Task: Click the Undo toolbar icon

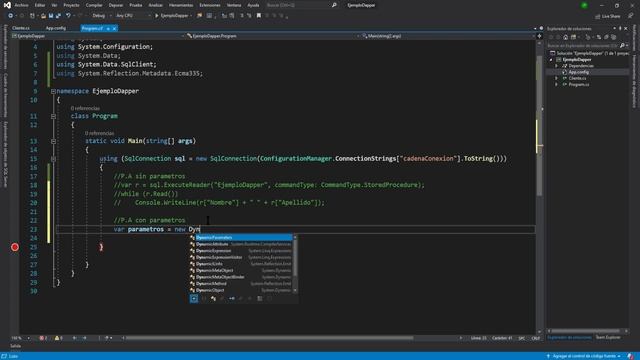Action: tap(68, 16)
